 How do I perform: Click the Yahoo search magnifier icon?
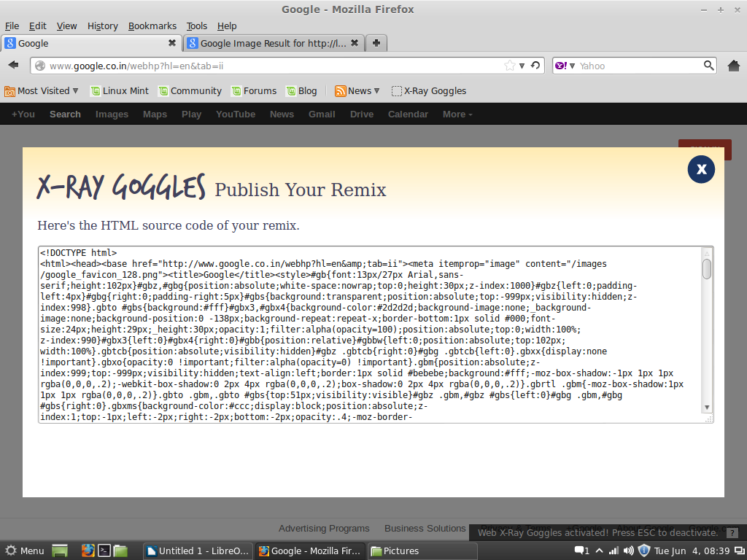click(x=708, y=65)
